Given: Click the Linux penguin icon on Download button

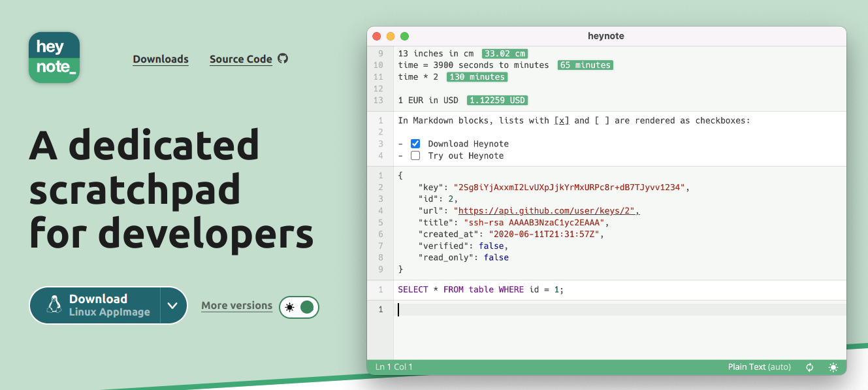Looking at the screenshot, I should [x=54, y=305].
